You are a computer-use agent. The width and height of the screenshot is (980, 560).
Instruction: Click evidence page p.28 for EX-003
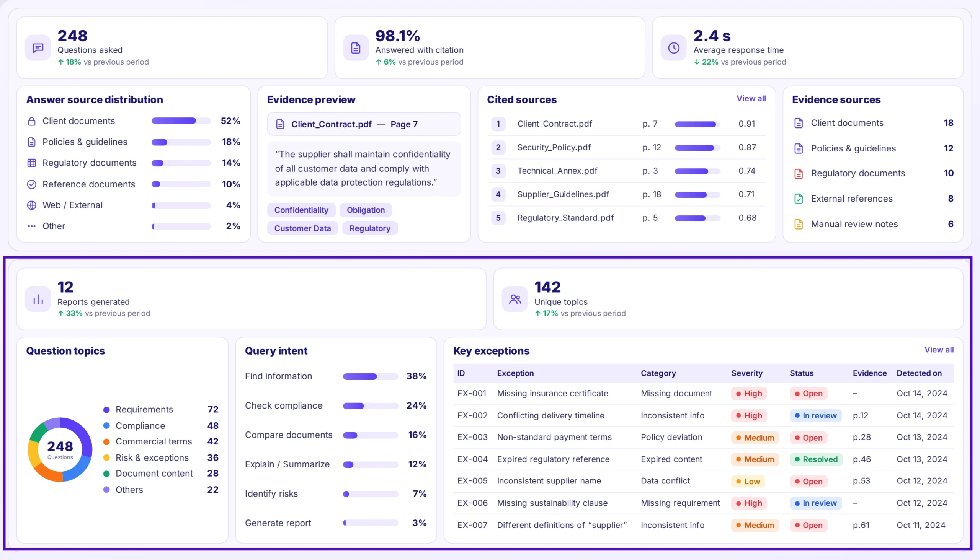(x=861, y=437)
